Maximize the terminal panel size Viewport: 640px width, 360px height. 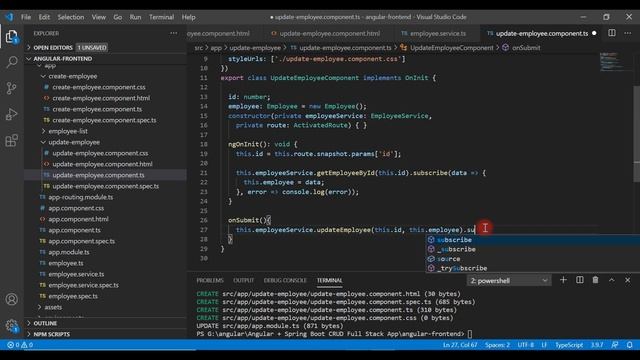[x=611, y=280]
